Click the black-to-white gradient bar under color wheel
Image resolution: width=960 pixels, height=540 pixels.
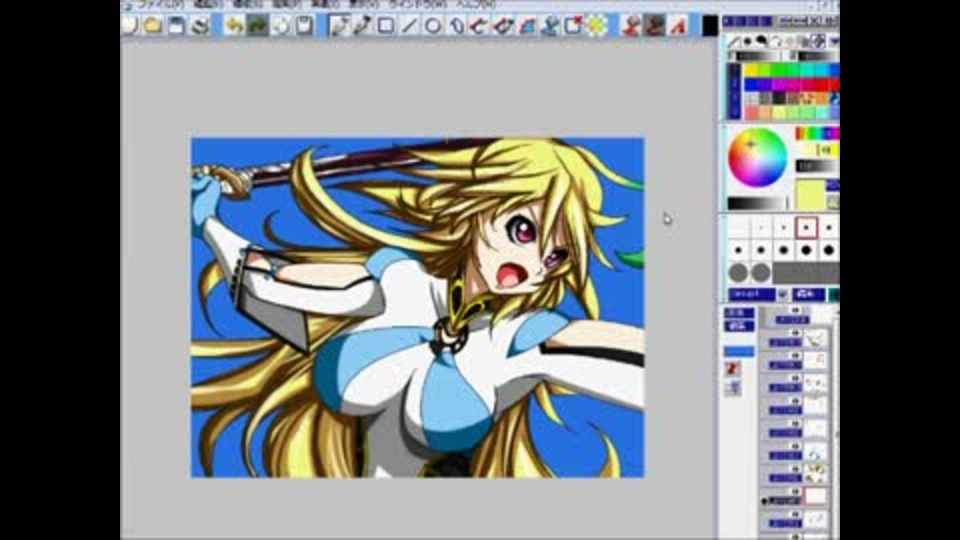tap(756, 203)
